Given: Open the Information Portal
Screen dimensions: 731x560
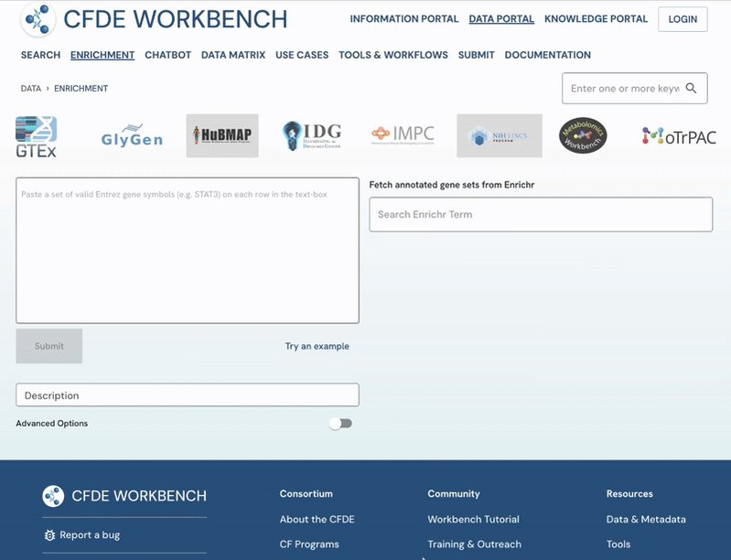Looking at the screenshot, I should point(404,19).
